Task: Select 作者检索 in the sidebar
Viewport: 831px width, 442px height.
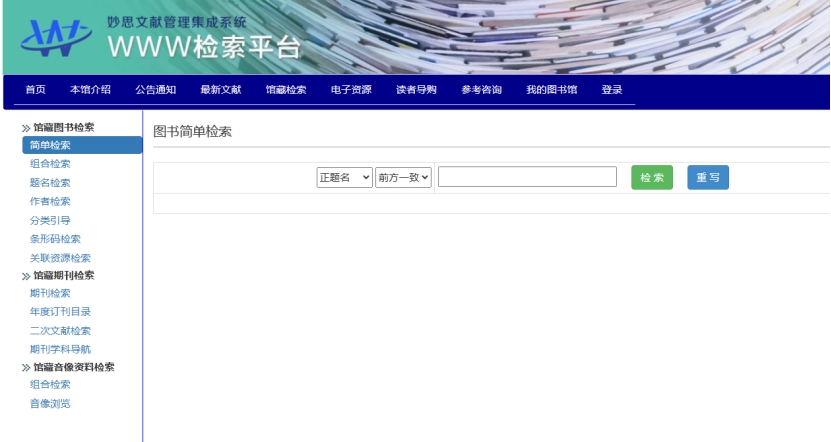Action: click(x=50, y=201)
